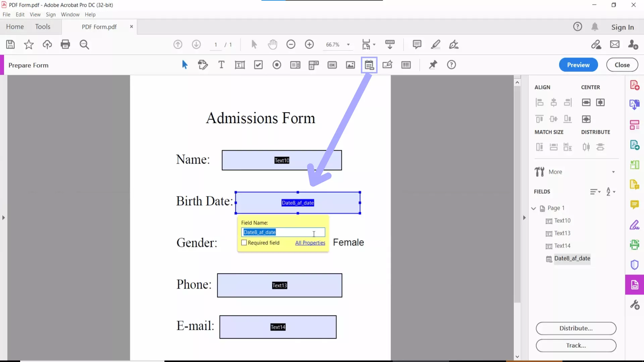Select the Add Barcode tool
The width and height of the screenshot is (644, 362).
[x=406, y=65]
